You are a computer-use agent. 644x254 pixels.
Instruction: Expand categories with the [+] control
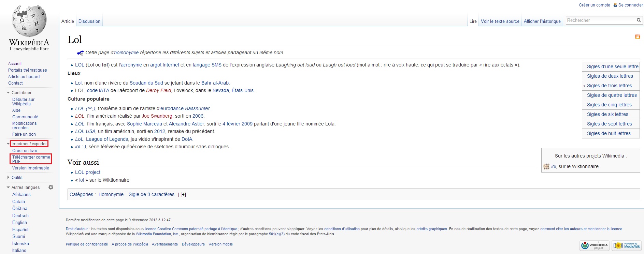(x=183, y=195)
